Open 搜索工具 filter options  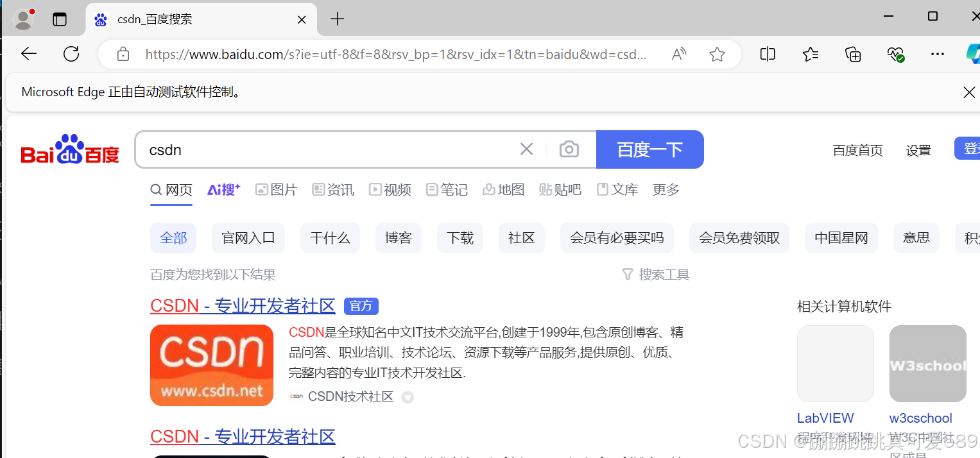click(656, 275)
